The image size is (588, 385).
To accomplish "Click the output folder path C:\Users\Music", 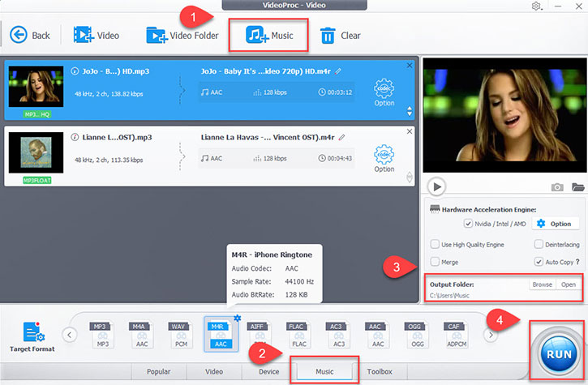I will (449, 295).
